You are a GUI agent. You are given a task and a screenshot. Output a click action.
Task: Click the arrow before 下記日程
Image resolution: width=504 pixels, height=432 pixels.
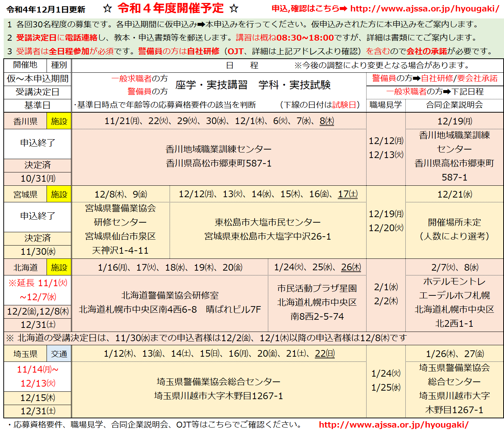[447, 92]
